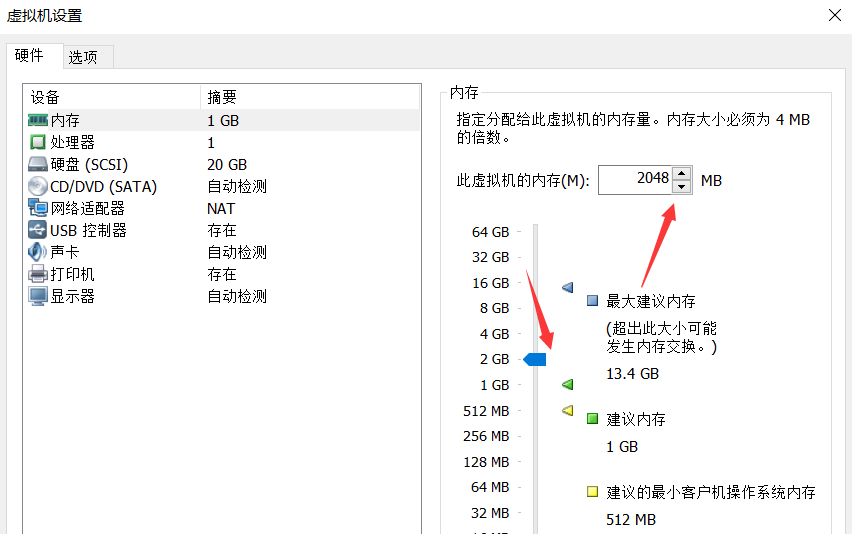Screen dimensions: 852x534
Task: Click the 8 GB scale label
Action: [494, 308]
